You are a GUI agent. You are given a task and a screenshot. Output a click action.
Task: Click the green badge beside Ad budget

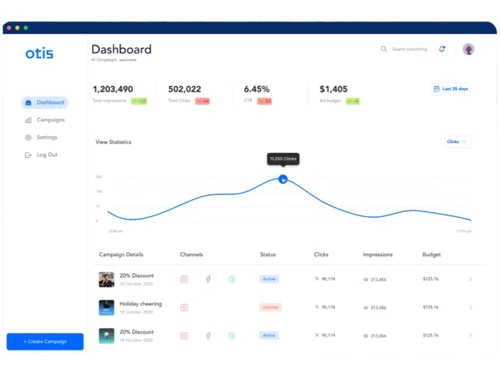pyautogui.click(x=353, y=101)
